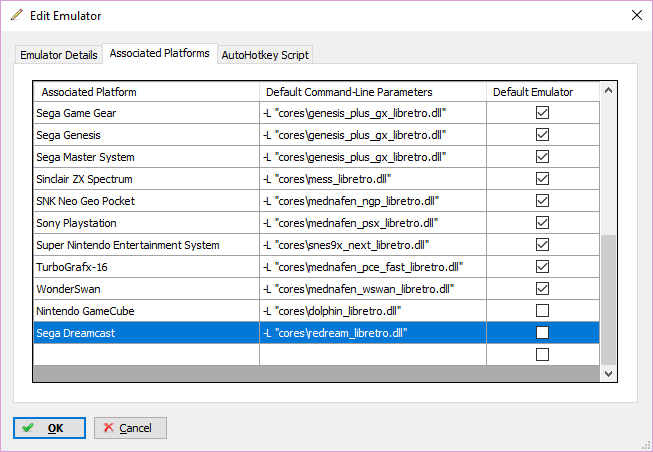The width and height of the screenshot is (653, 452).
Task: Select the TurboGrafx-16 platform cell
Action: (x=146, y=267)
